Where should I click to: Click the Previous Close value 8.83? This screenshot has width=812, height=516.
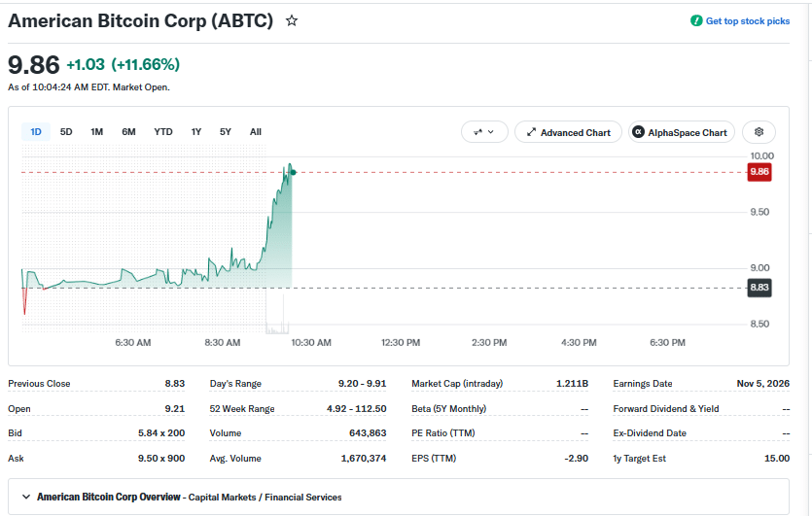tap(174, 384)
